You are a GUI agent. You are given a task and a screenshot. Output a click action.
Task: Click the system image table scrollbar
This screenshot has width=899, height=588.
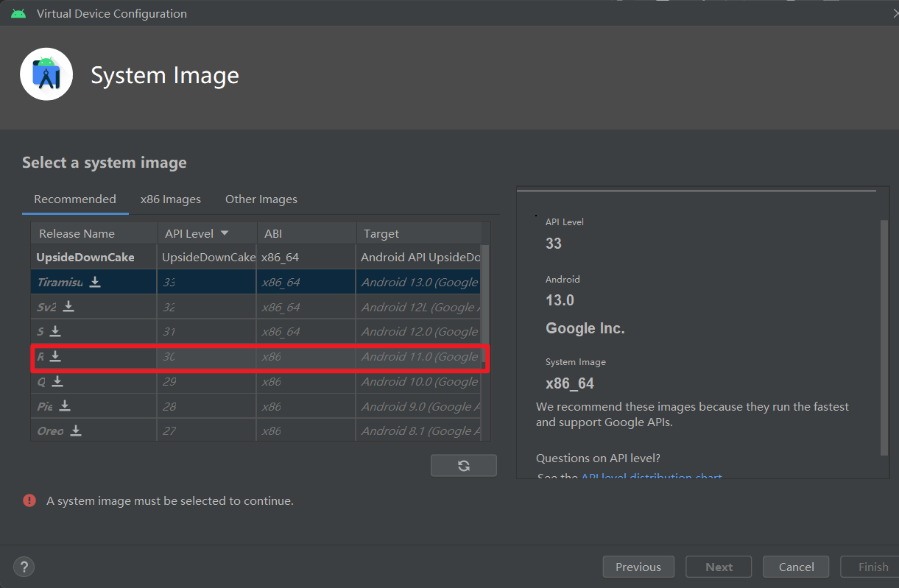tap(484, 305)
